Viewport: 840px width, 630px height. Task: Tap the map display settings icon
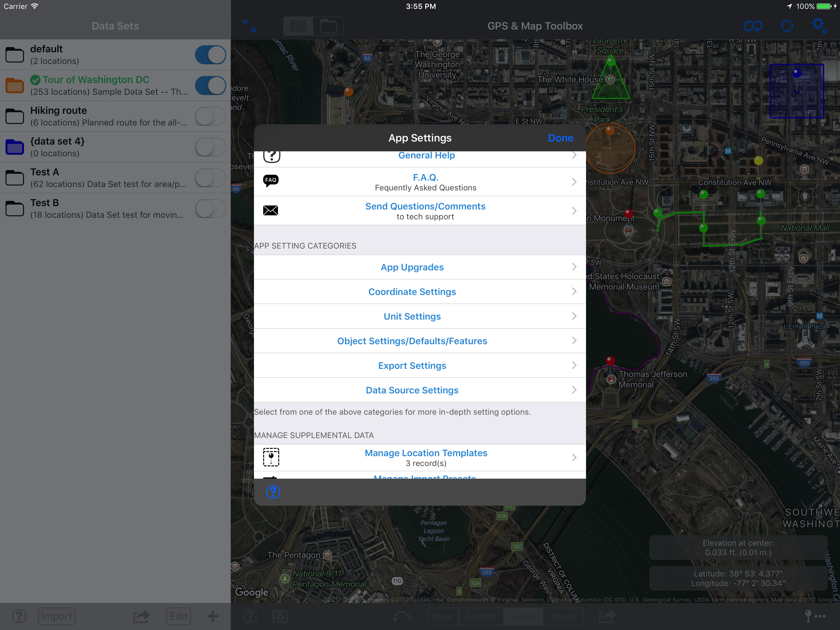coord(280,616)
